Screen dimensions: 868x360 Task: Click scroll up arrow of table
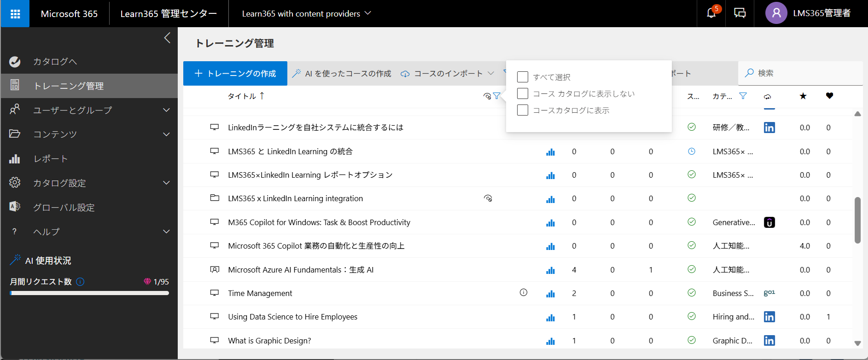coord(857,114)
